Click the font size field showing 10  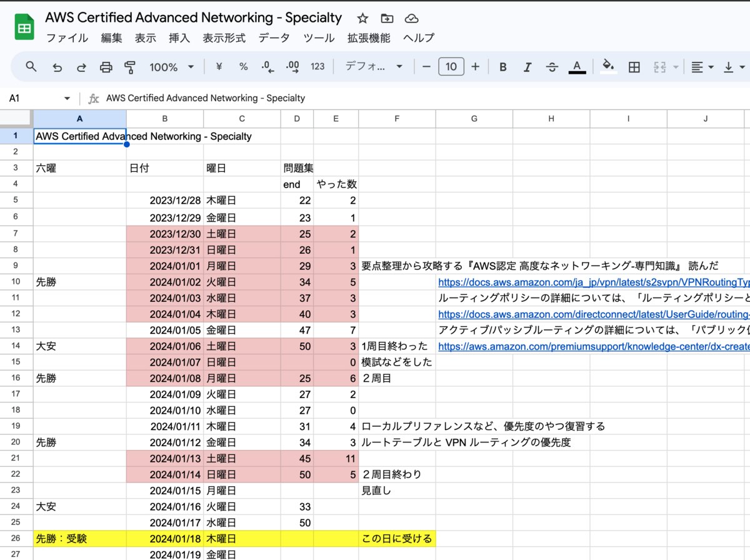point(451,67)
